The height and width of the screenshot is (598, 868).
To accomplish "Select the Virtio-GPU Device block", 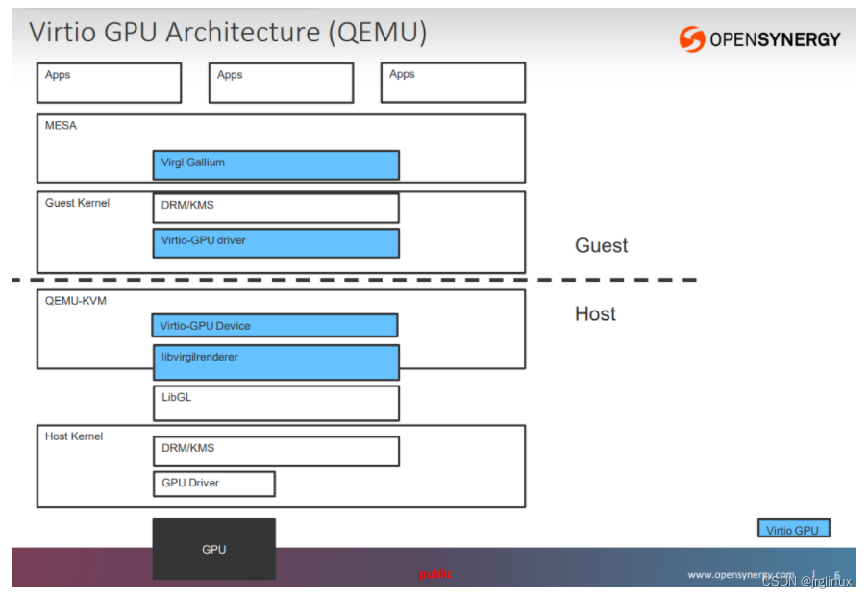I will [275, 326].
